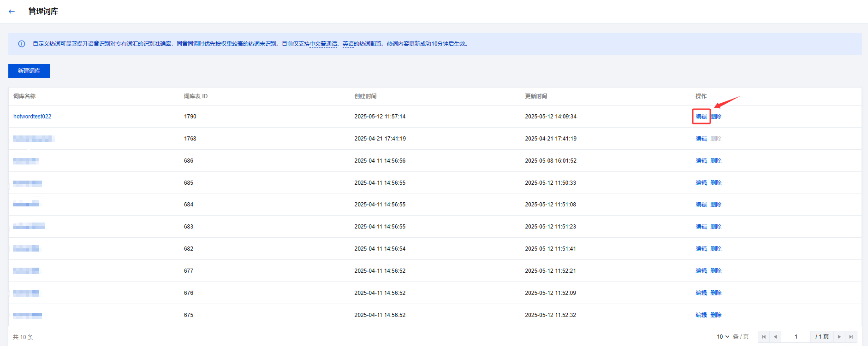The image size is (868, 346).
Task: Click the 英语 underlined term in the banner
Action: point(348,44)
